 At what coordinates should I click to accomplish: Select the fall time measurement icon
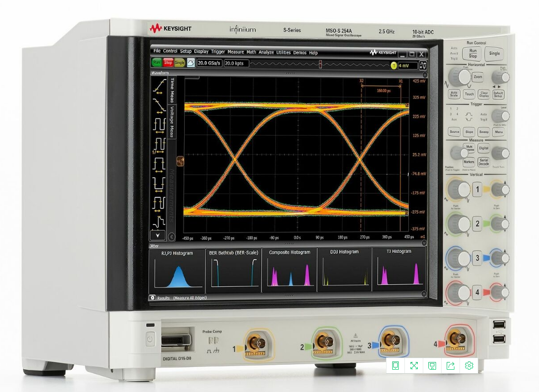click(x=159, y=103)
